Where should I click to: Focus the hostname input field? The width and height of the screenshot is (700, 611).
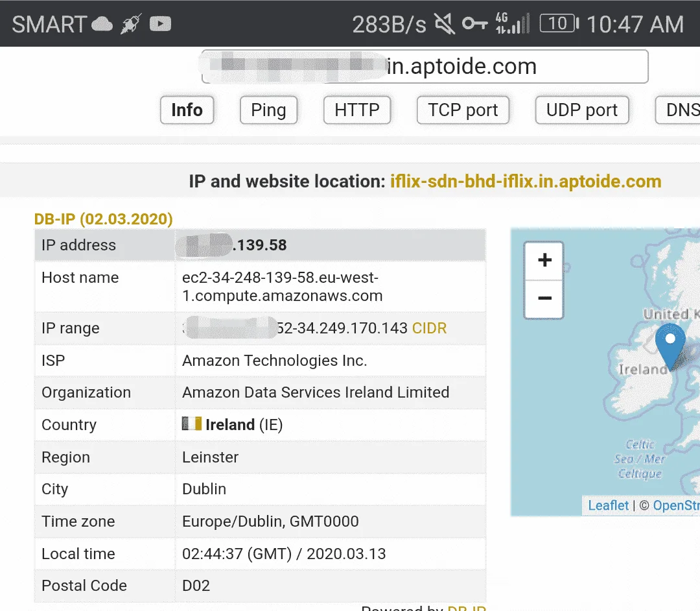point(425,67)
